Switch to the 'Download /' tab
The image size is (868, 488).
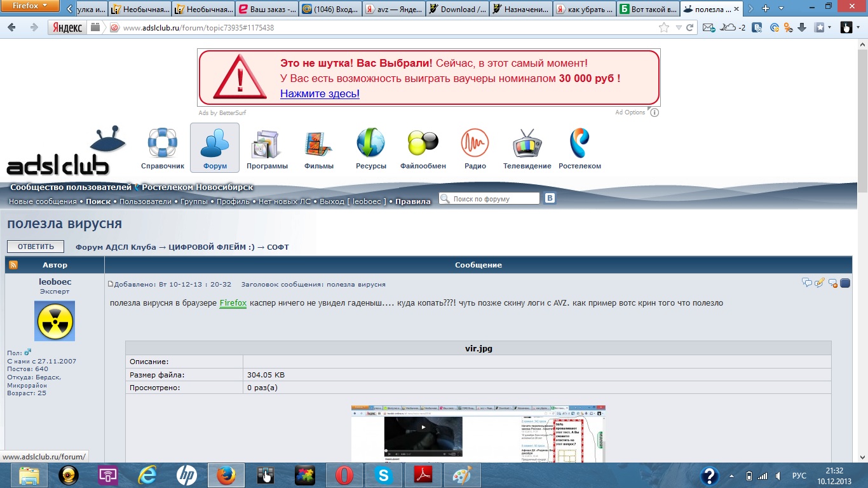(458, 9)
